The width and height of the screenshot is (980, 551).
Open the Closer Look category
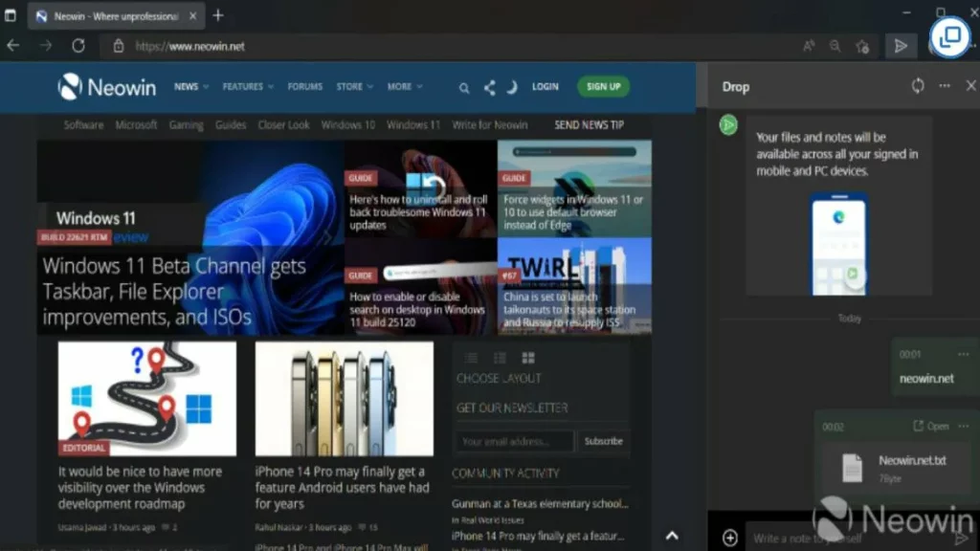pyautogui.click(x=283, y=125)
